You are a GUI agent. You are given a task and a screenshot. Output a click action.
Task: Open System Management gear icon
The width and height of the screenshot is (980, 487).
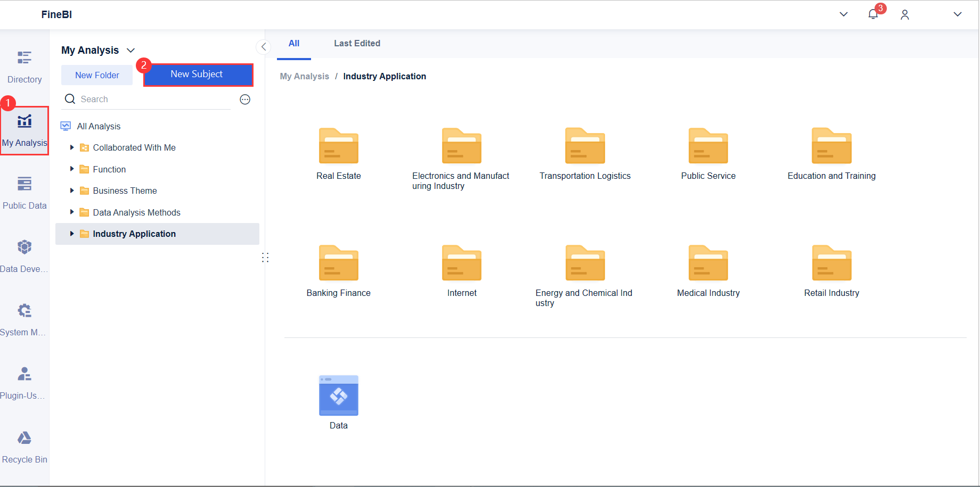click(x=24, y=311)
